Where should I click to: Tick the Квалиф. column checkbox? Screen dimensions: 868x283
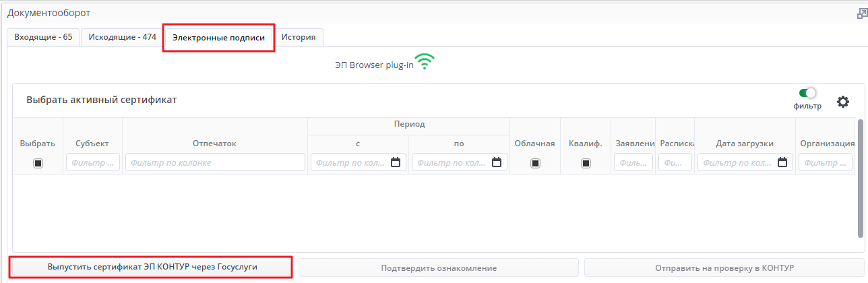[586, 163]
